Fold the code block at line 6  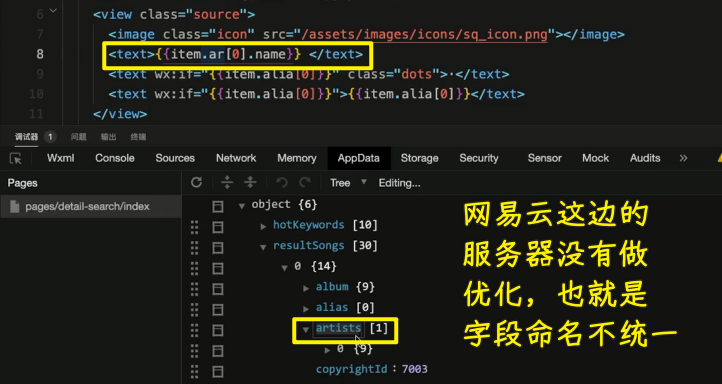53,11
